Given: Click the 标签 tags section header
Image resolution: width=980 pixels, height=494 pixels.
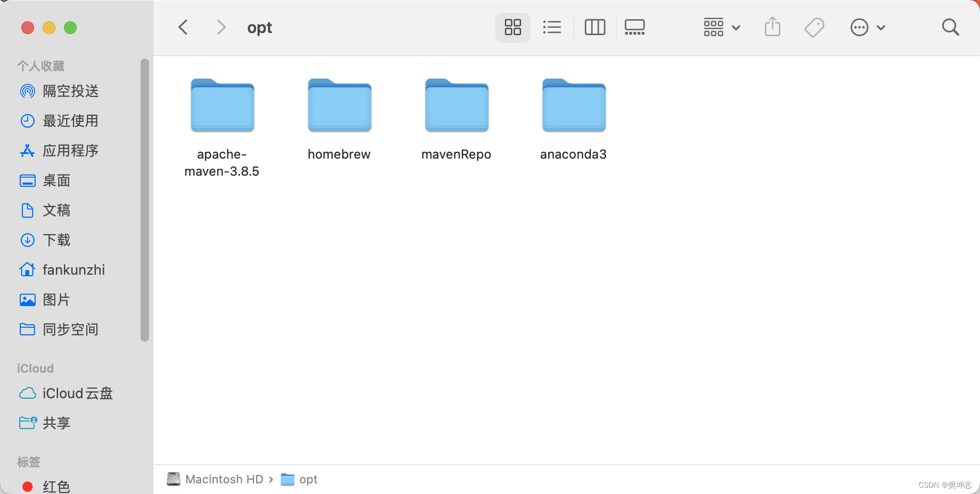Looking at the screenshot, I should click(x=29, y=462).
